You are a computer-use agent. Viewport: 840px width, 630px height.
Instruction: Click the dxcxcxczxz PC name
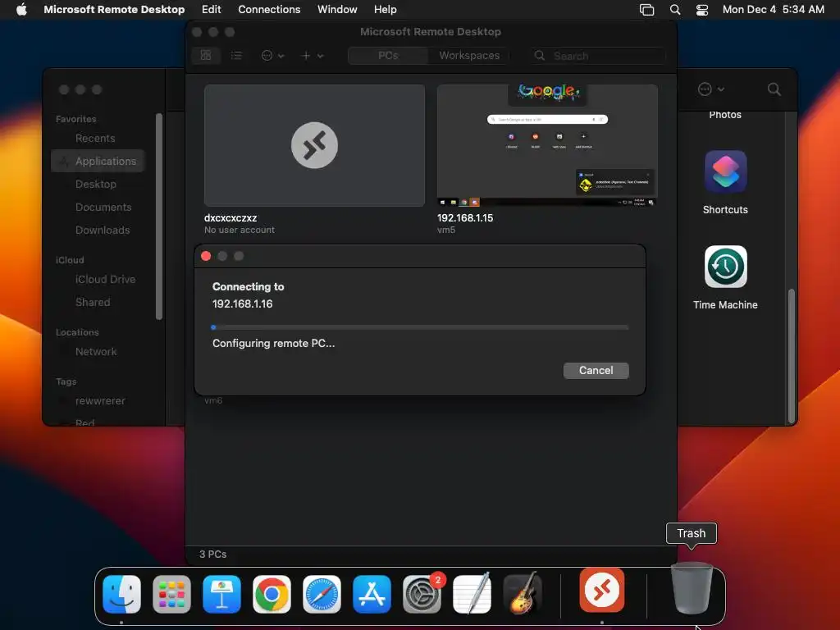[231, 218]
